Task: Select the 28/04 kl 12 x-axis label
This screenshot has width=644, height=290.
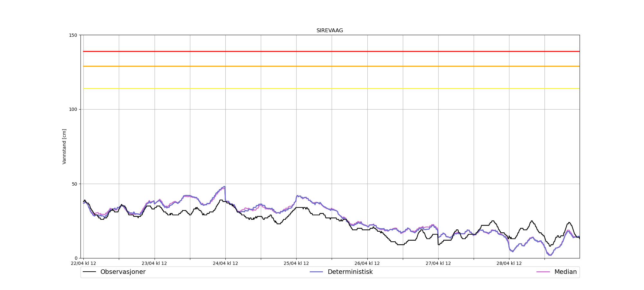Action: tap(509, 263)
